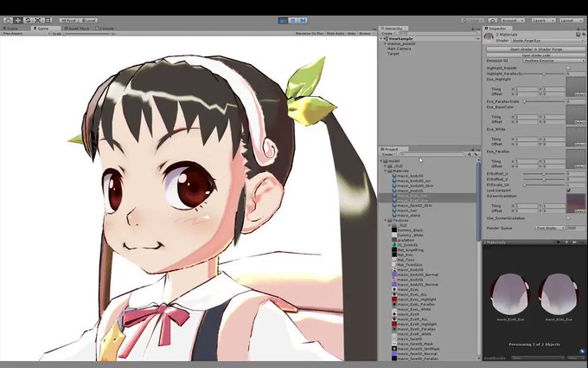The image size is (588, 368).
Task: Select the Hierarchy tab
Action: coord(393,29)
